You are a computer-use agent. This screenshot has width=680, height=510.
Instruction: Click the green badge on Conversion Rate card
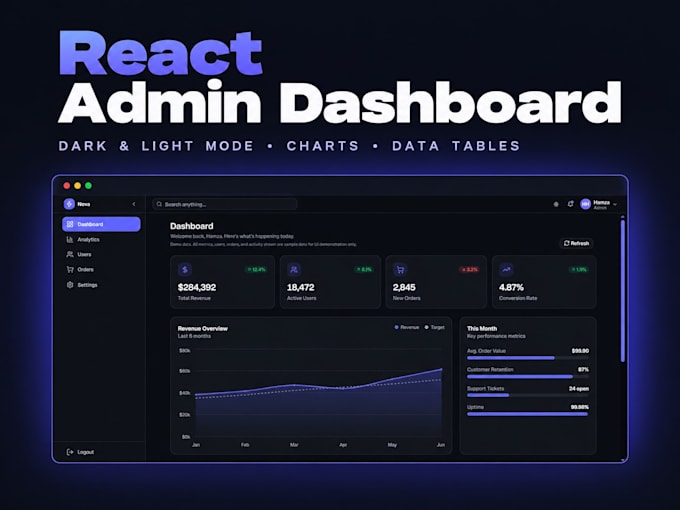578,270
